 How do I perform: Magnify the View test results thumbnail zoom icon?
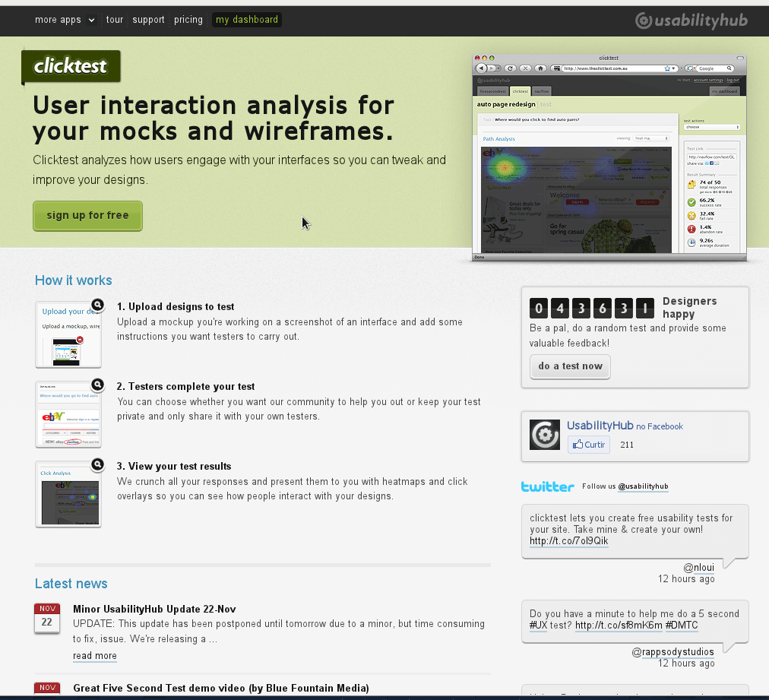click(x=97, y=464)
